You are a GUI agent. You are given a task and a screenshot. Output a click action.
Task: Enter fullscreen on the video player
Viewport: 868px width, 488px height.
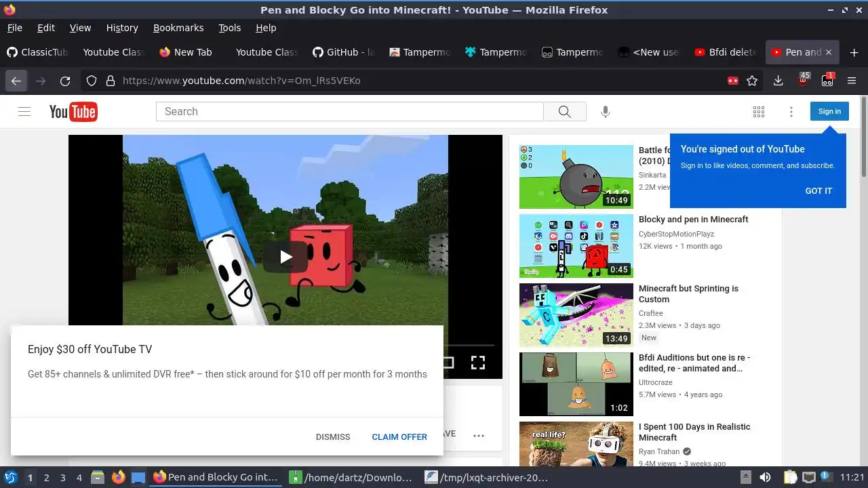[478, 363]
